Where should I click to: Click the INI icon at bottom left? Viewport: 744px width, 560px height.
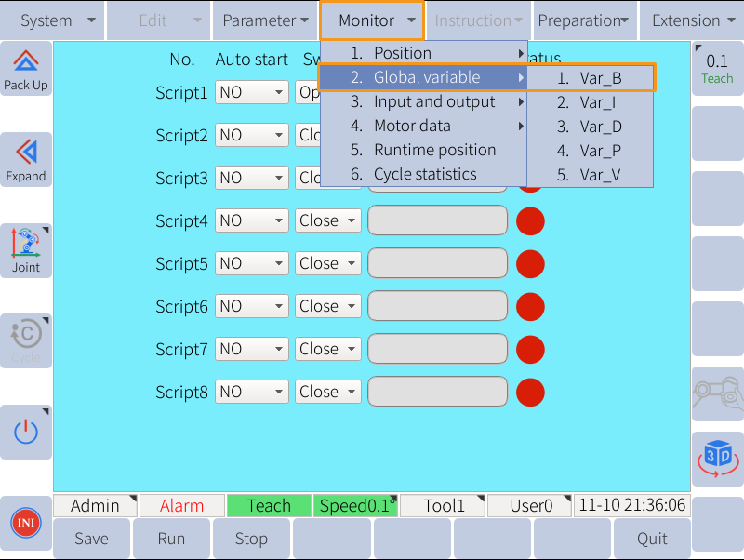pos(26,523)
